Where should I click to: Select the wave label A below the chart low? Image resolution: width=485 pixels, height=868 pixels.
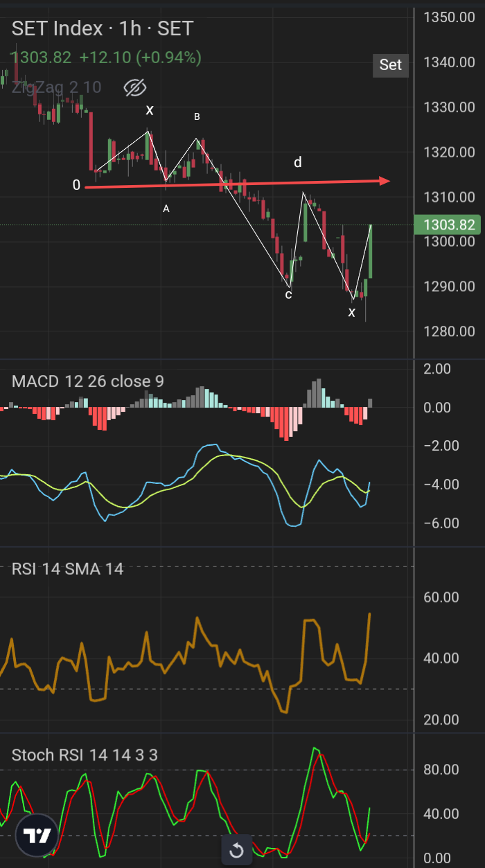coord(166,208)
